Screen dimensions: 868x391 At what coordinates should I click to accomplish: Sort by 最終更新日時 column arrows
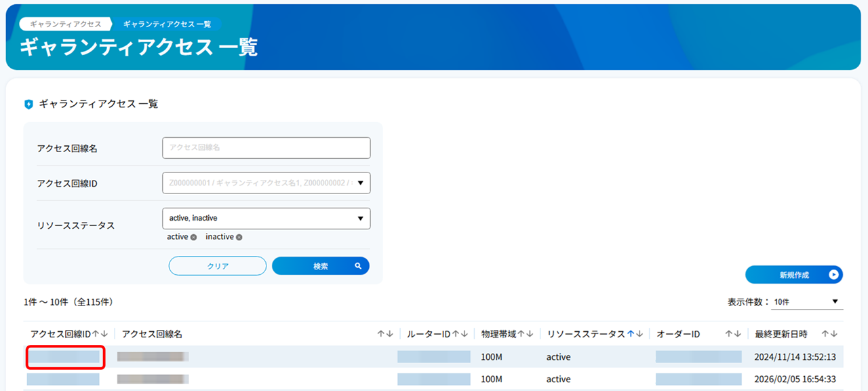coord(829,334)
